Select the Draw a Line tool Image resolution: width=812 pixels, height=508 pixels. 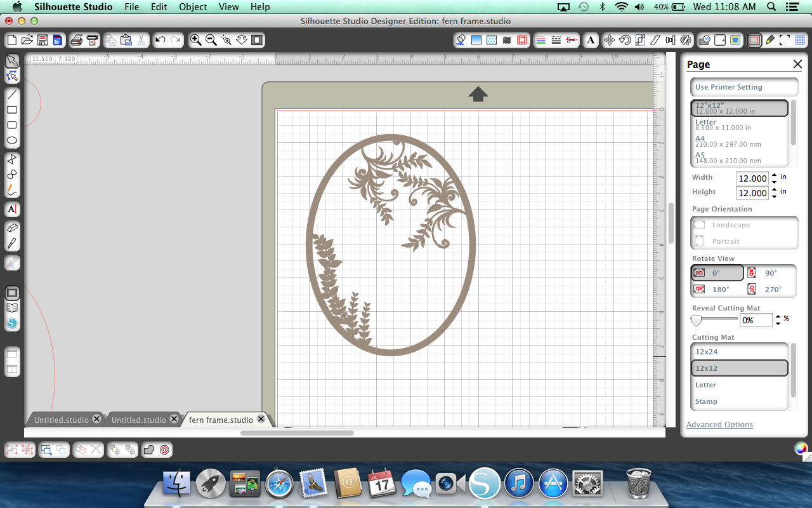[x=12, y=95]
